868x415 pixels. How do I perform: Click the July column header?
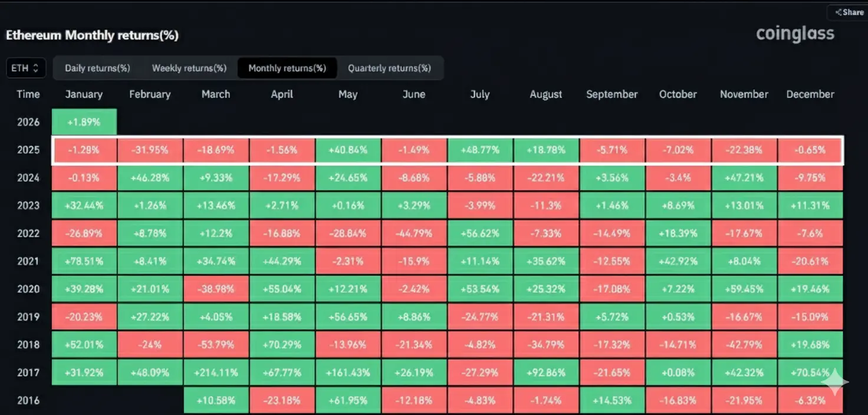[480, 94]
